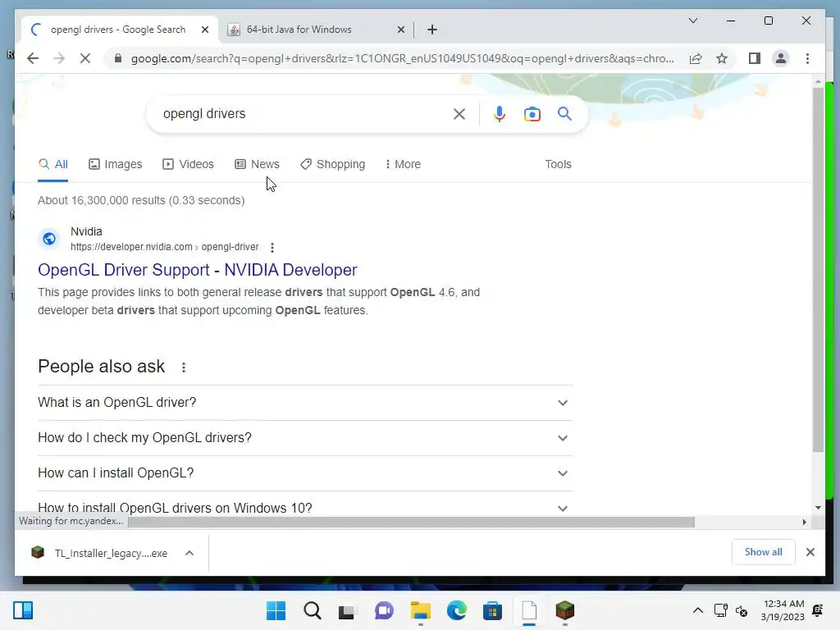
Task: Select the All results tab
Action: [x=53, y=164]
